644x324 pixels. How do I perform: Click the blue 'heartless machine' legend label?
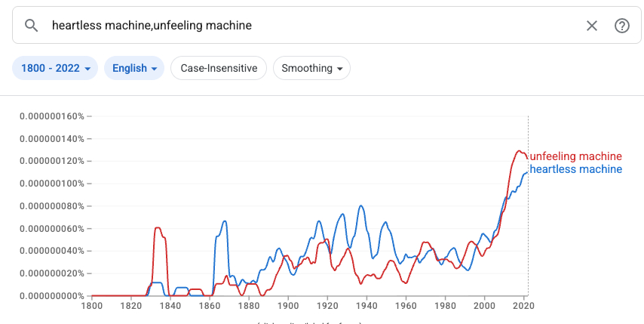point(575,169)
